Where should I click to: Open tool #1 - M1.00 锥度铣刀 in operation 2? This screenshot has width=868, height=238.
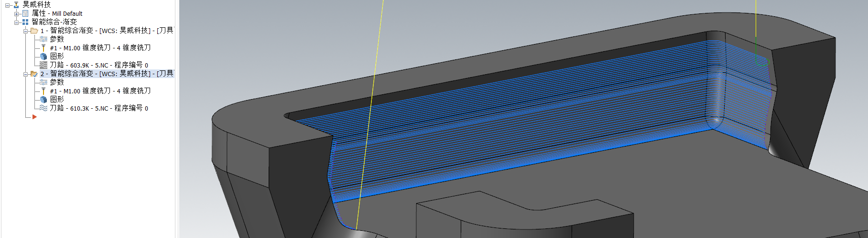[x=100, y=91]
